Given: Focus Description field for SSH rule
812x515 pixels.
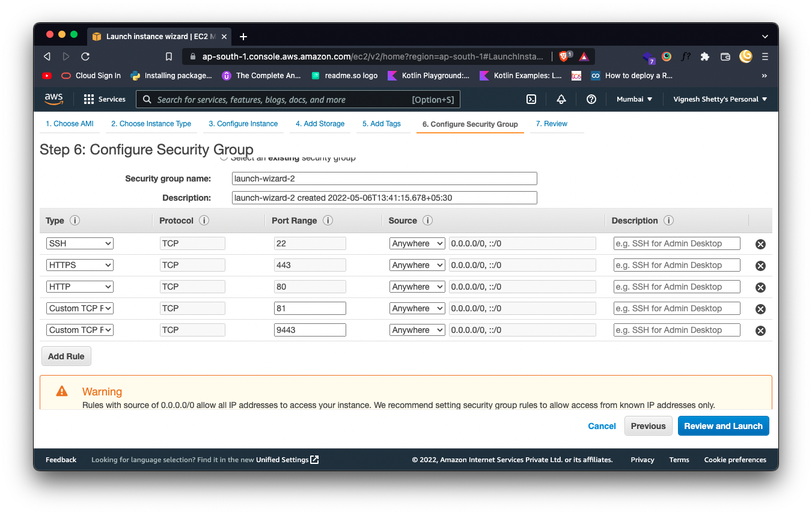Looking at the screenshot, I should click(x=677, y=243).
